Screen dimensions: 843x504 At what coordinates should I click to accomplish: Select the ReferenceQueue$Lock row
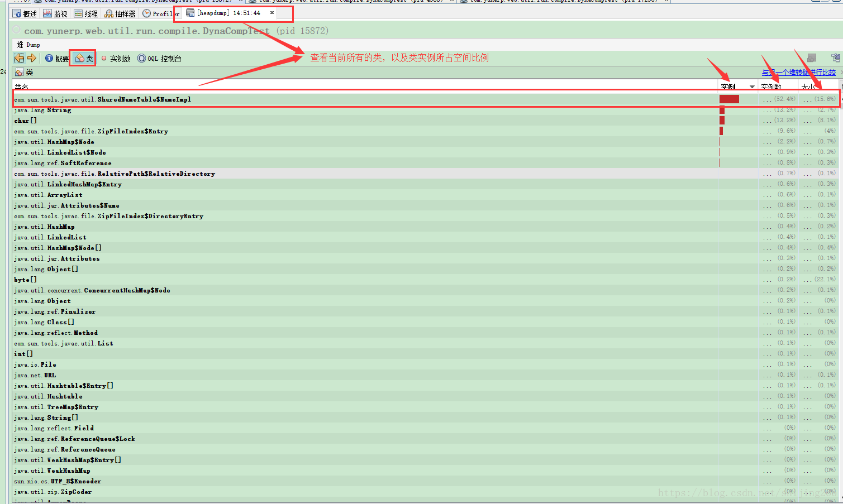426,439
